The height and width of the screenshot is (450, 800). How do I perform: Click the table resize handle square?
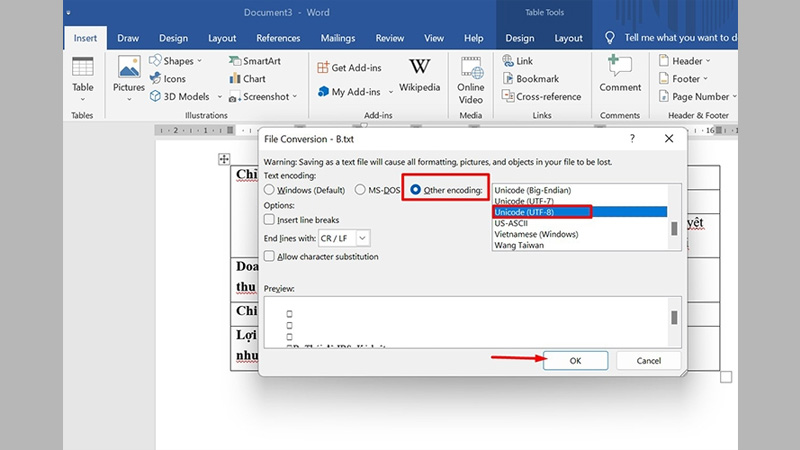tap(726, 377)
